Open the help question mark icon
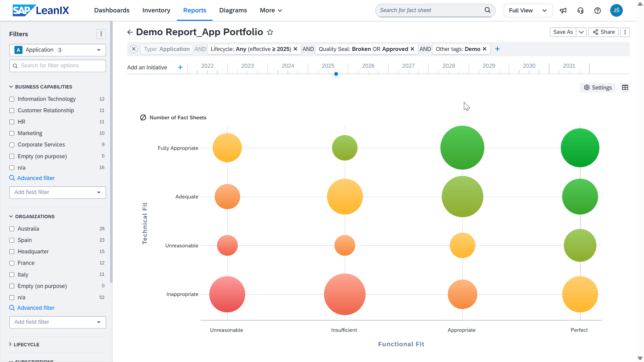 pos(597,10)
